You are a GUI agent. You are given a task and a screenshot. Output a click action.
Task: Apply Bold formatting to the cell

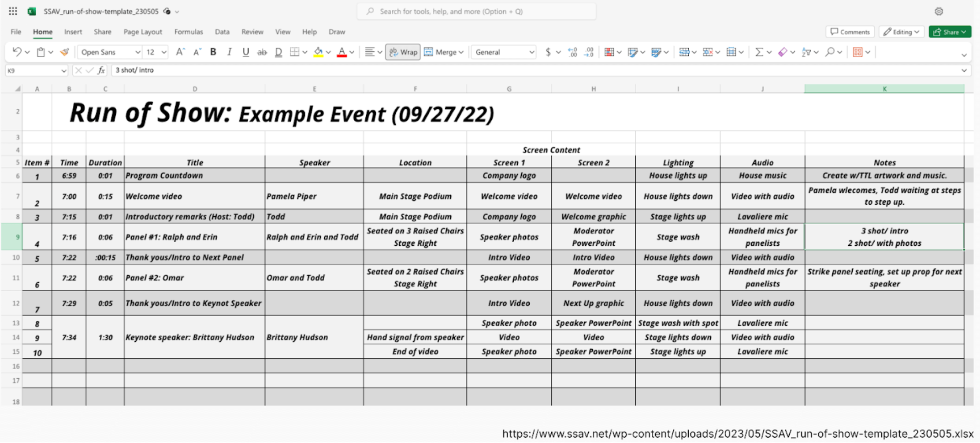213,52
